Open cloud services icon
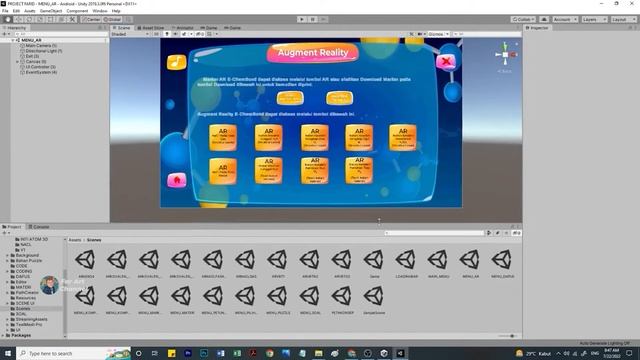 tap(544, 19)
